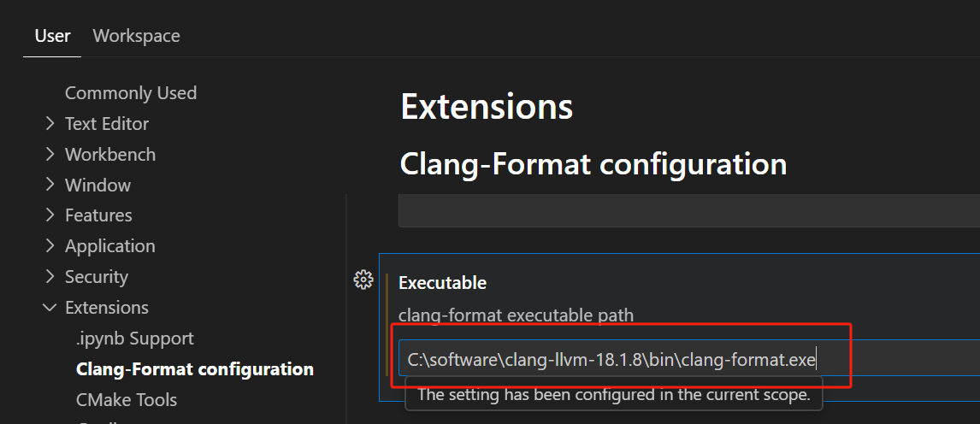Expand the Features section chevron
The width and height of the screenshot is (980, 424).
click(x=50, y=215)
